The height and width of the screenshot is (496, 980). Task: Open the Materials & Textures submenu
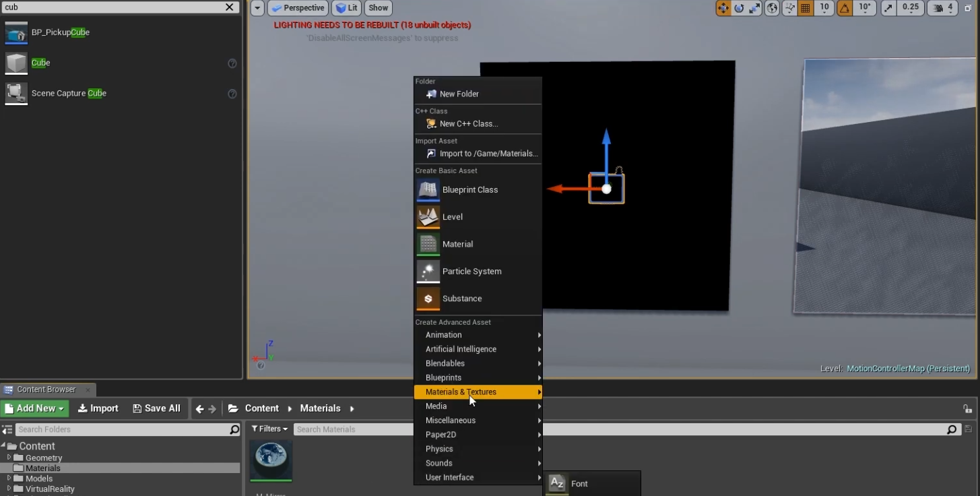(478, 392)
